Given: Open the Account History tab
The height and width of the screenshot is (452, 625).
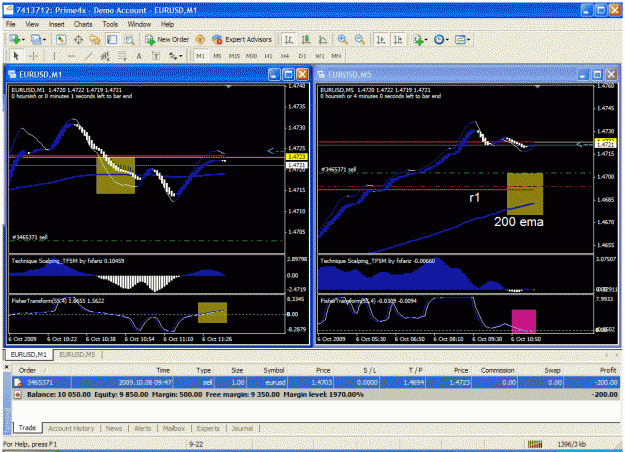Looking at the screenshot, I should click(71, 428).
